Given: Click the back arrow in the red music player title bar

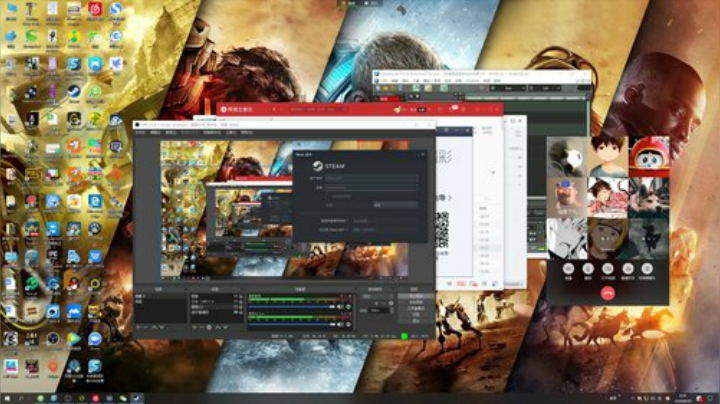Looking at the screenshot, I should tap(274, 109).
